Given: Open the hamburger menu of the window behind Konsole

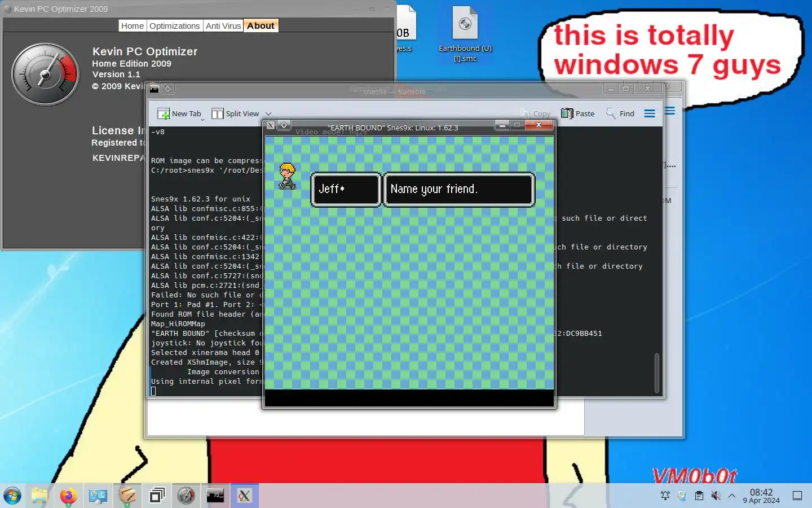Looking at the screenshot, I should [x=670, y=111].
